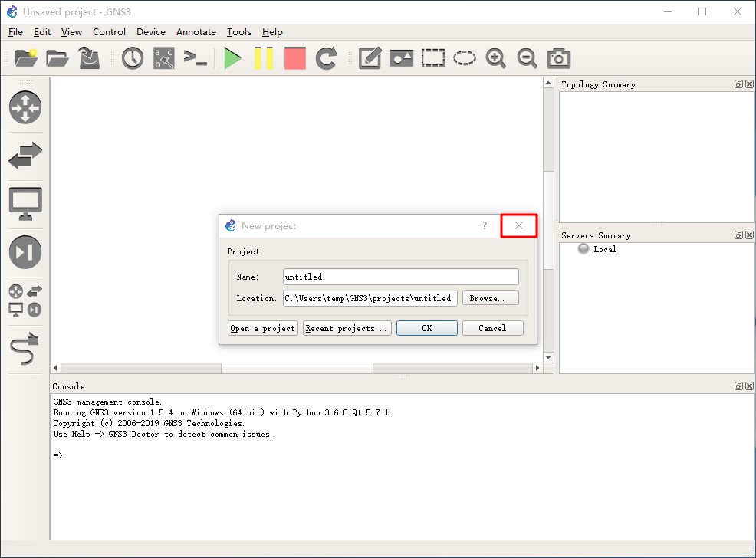Open the View menu
The image size is (756, 558).
click(71, 31)
